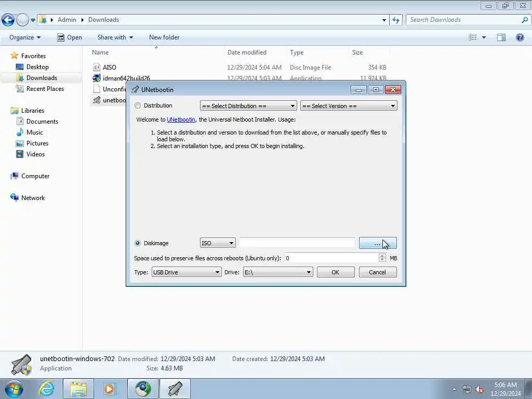Click the search magnifier icon
The width and height of the screenshot is (532, 399).
click(525, 20)
